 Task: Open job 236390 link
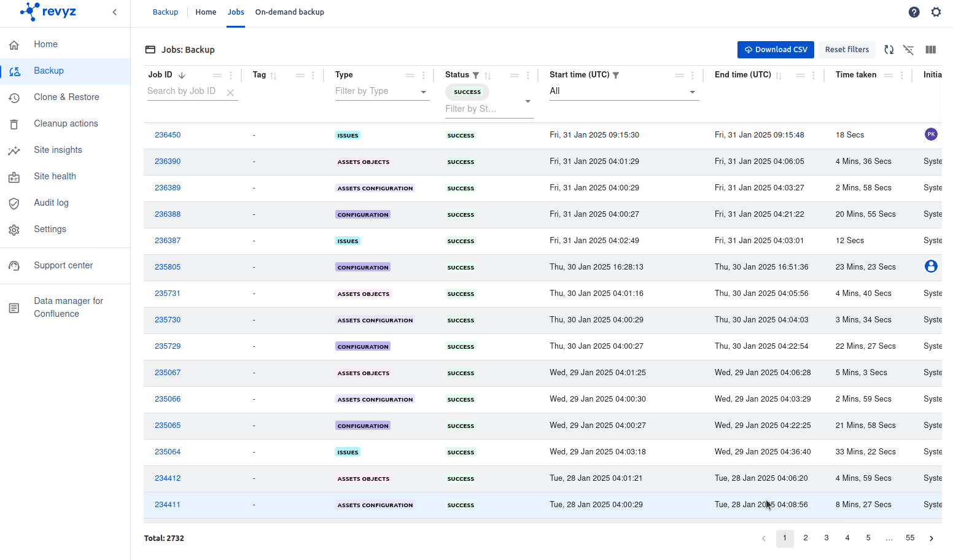click(168, 161)
